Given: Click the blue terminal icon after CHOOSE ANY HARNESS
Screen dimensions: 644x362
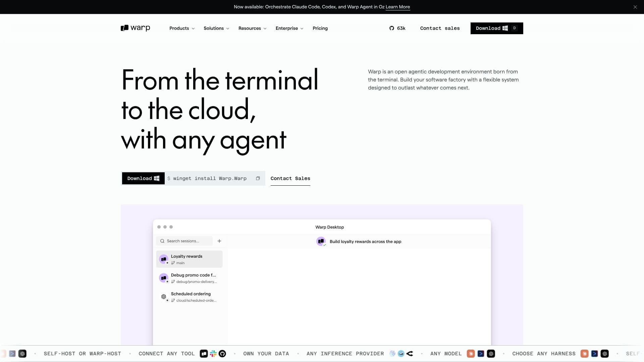Looking at the screenshot, I should click(x=594, y=354).
